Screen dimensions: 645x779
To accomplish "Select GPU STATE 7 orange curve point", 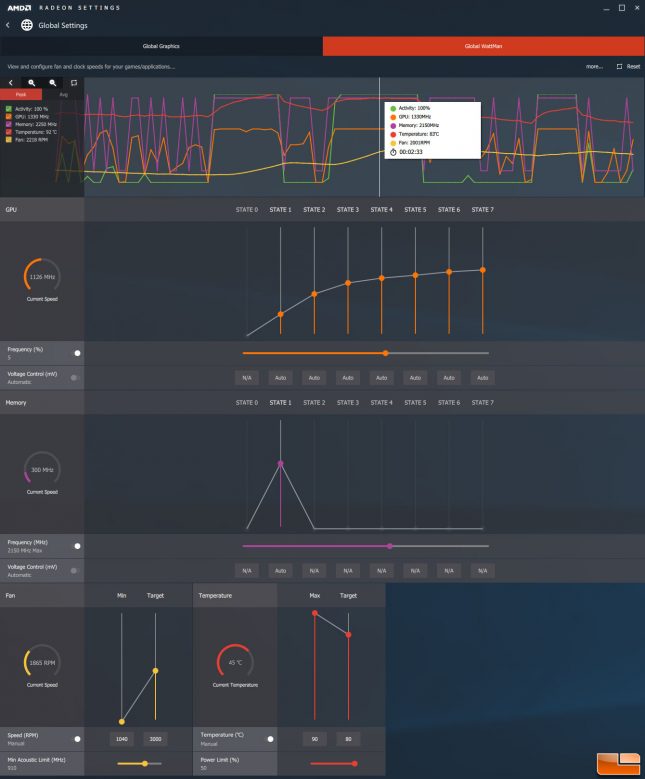I will point(483,270).
